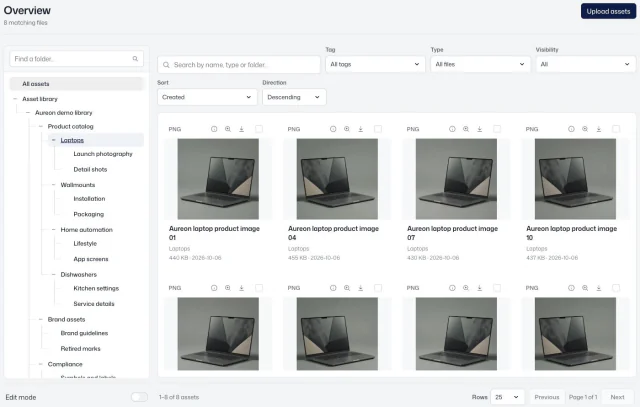
Task: Click the search icon in Find a folder box
Action: pos(135,59)
